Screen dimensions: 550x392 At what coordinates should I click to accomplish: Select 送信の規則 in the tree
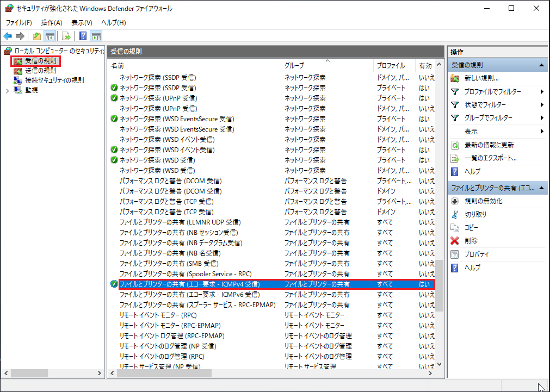coord(40,71)
